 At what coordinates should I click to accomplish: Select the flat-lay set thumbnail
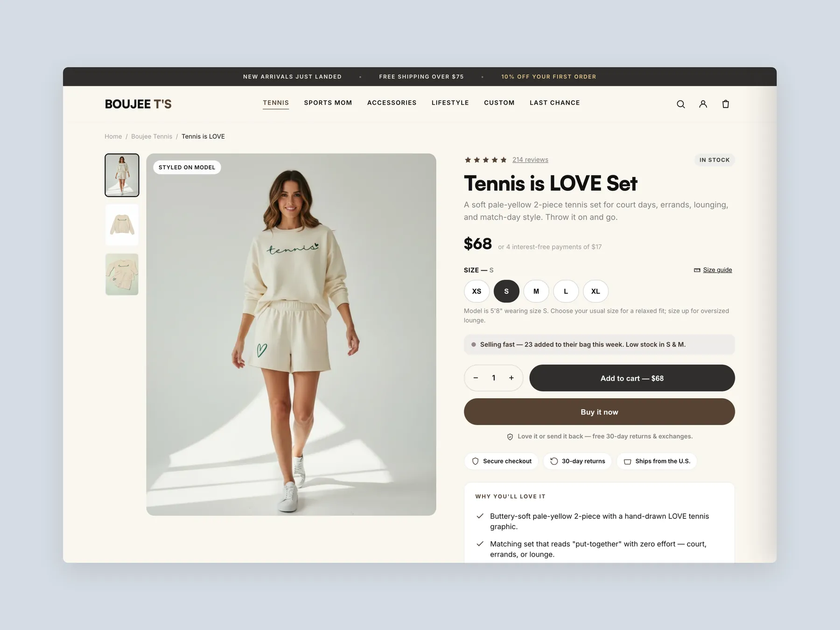(122, 274)
